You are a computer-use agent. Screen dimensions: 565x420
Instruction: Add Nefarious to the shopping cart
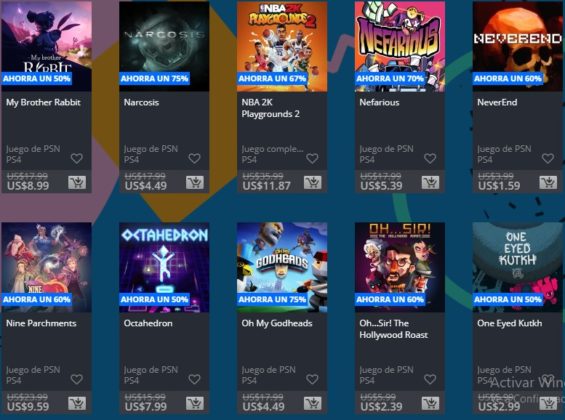[x=431, y=182]
